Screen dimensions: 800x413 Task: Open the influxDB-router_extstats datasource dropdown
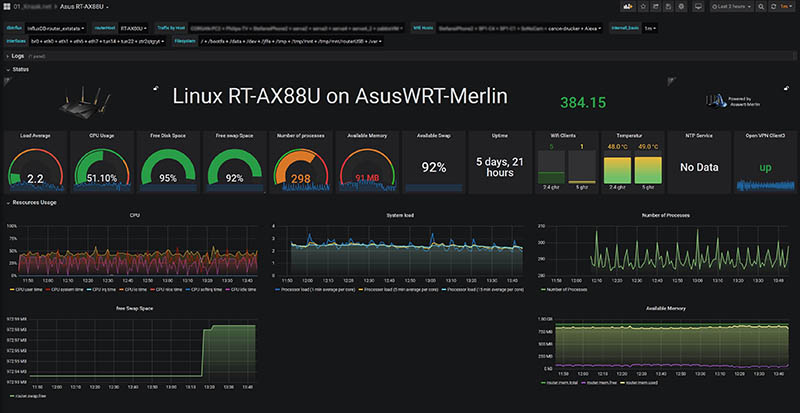56,28
